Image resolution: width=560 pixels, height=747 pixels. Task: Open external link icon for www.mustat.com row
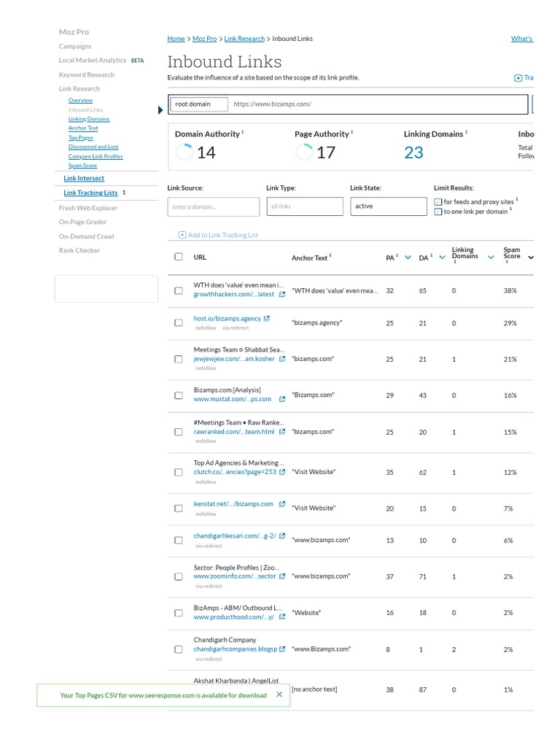coord(282,399)
